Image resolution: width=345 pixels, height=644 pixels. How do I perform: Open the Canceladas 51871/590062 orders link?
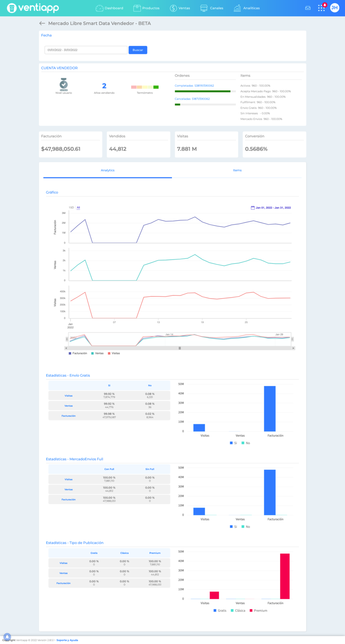192,99
